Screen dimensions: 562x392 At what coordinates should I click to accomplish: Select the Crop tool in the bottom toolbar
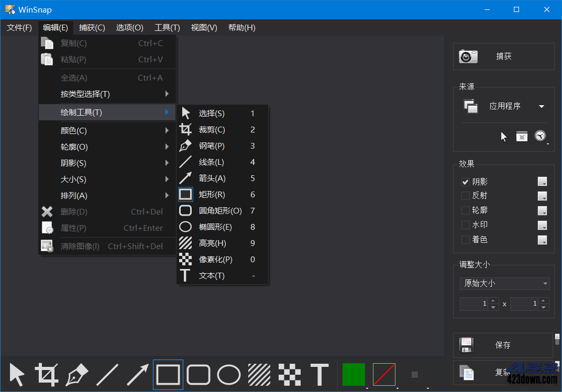(x=47, y=374)
